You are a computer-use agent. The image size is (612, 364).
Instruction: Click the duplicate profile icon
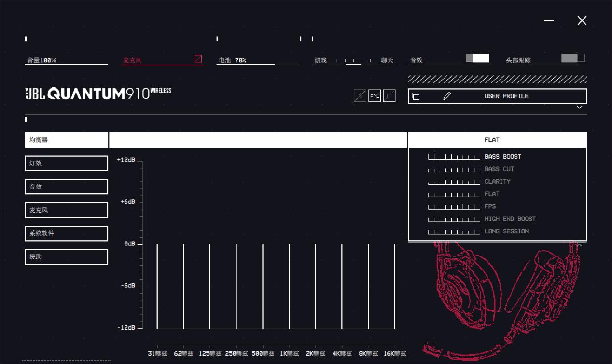(x=416, y=96)
